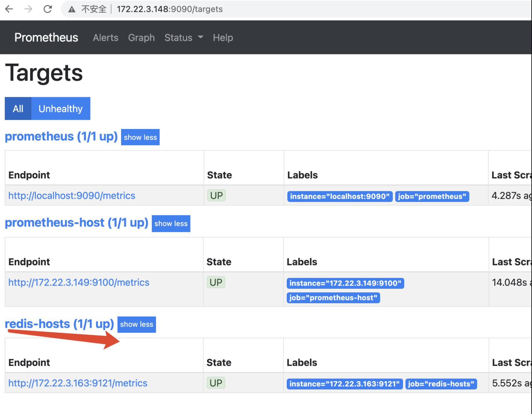Open http://172.22.3.163:9121/metrics endpoint
532x414 pixels.
[x=78, y=383]
